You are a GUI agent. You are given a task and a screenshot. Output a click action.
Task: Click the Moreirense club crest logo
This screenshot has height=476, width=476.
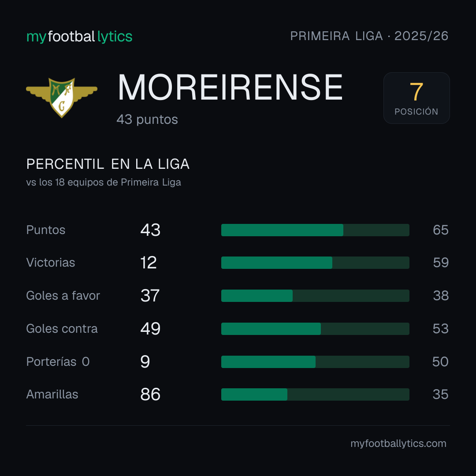click(62, 97)
